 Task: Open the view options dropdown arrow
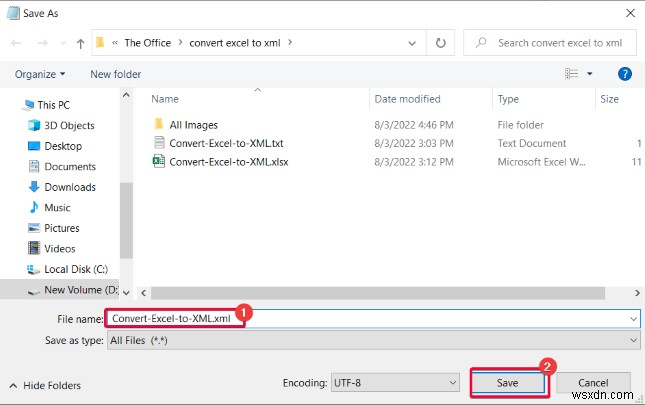(x=589, y=74)
